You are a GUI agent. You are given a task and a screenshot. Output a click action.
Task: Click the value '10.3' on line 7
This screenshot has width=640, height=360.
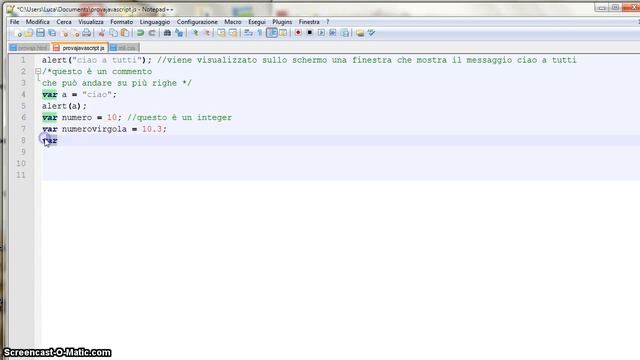[x=152, y=129]
